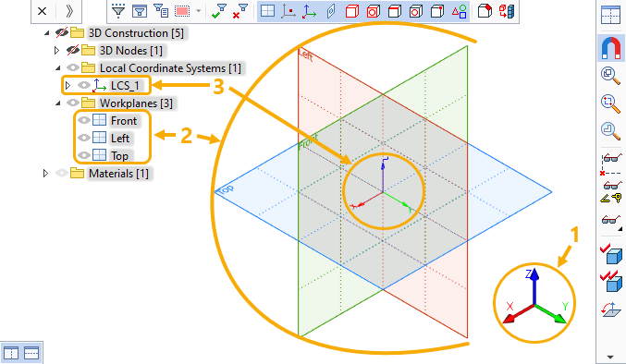Toggle visibility of LCS_1
The image size is (626, 364).
point(84,85)
